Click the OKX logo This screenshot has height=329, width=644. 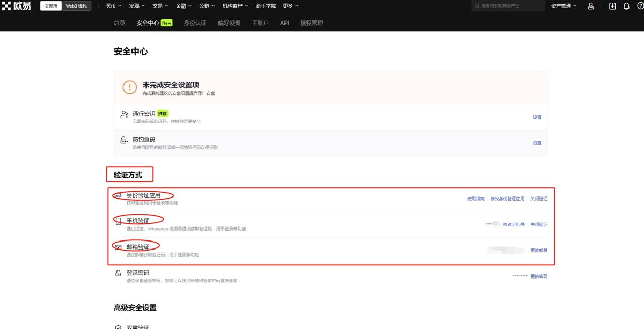pyautogui.click(x=17, y=6)
